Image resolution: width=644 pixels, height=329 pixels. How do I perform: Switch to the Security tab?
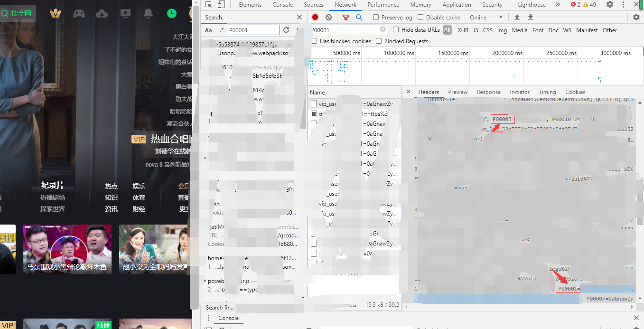pos(492,5)
